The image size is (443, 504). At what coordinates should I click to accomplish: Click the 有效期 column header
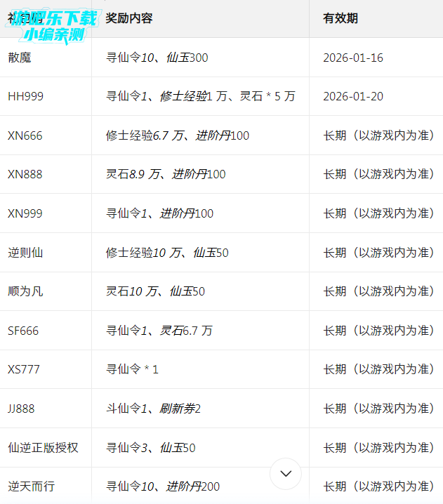(x=340, y=18)
